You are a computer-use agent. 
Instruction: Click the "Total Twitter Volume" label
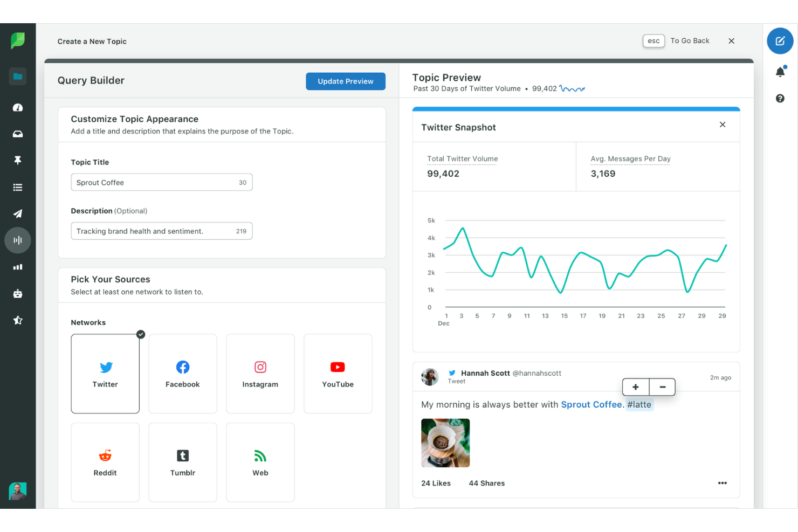click(x=463, y=159)
